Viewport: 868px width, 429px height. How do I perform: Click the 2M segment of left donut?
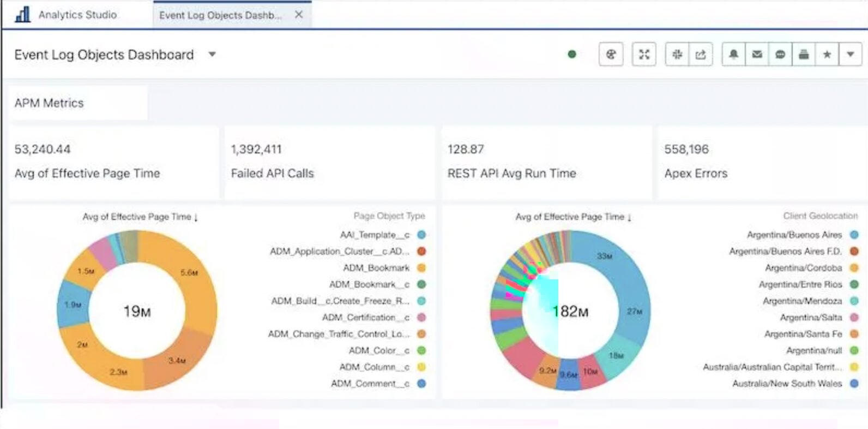coord(82,344)
